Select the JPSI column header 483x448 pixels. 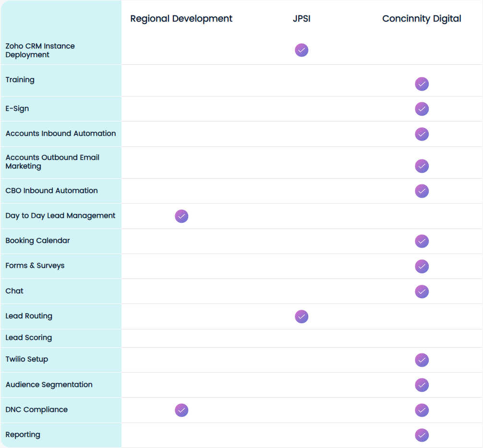click(x=301, y=19)
